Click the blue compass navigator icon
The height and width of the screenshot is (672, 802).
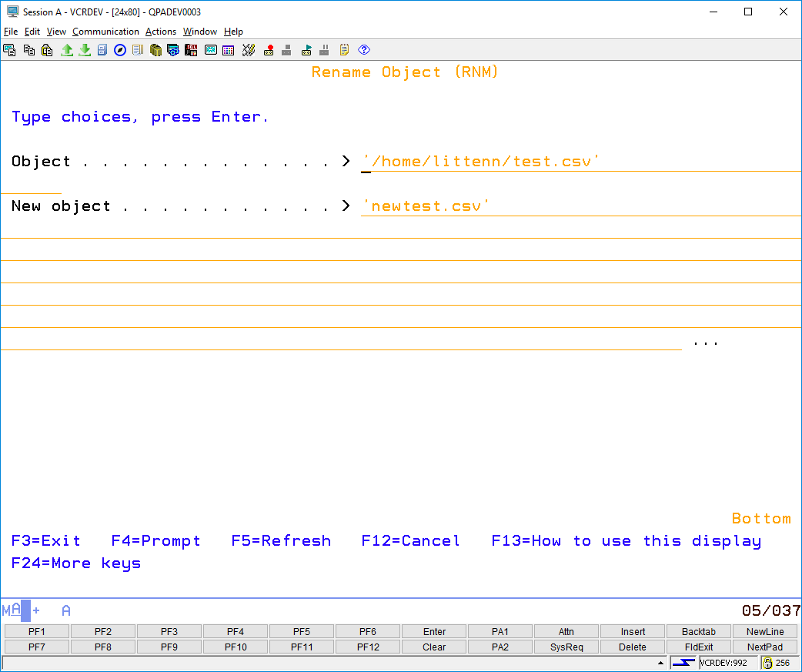tap(120, 50)
